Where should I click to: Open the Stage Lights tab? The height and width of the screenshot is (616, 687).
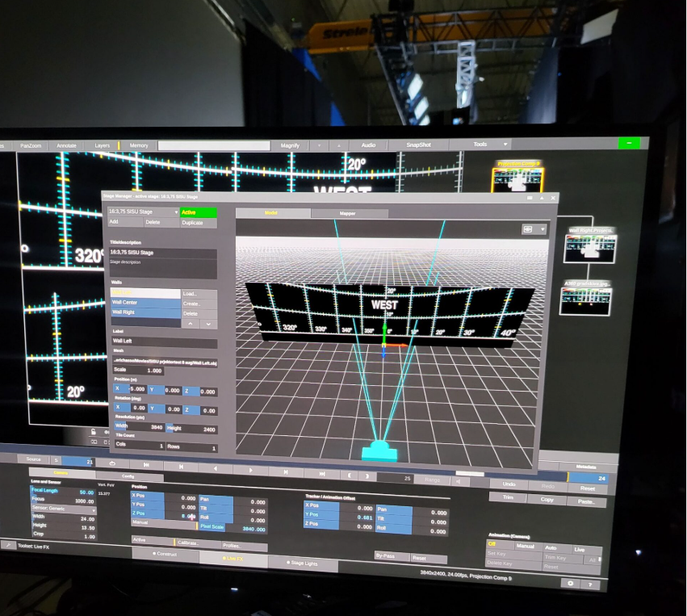pos(308,563)
